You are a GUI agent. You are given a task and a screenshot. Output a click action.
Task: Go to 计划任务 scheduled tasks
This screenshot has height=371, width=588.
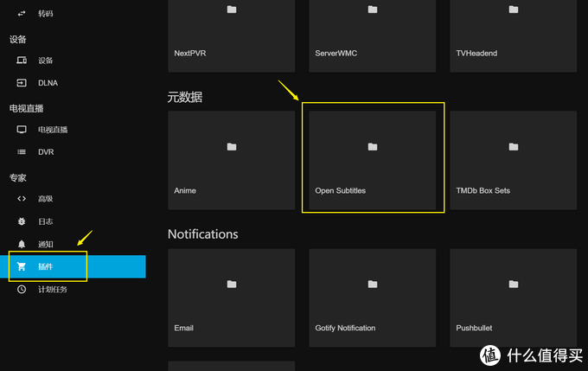click(x=52, y=289)
